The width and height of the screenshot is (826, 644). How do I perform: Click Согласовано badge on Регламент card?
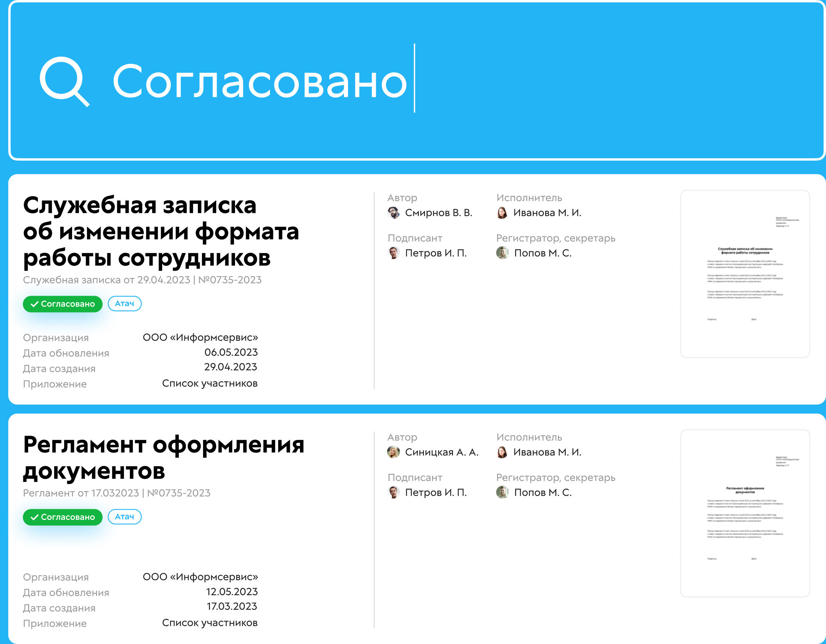coord(63,517)
